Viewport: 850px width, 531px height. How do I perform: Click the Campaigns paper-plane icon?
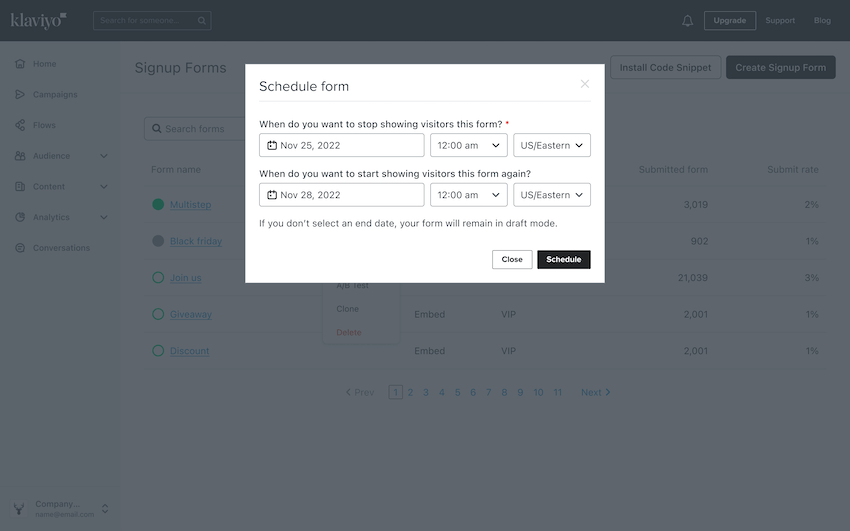point(20,94)
